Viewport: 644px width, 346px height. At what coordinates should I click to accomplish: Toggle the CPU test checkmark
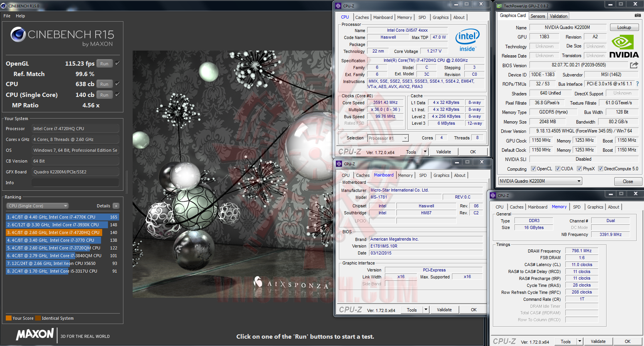(117, 84)
